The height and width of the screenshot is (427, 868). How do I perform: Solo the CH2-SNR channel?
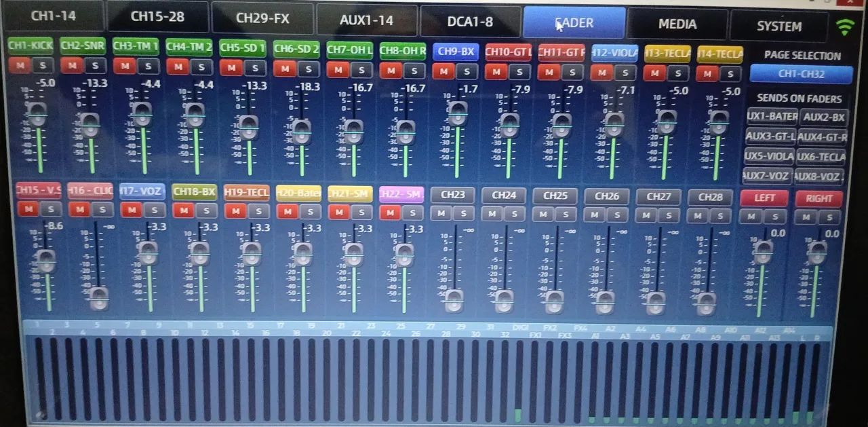(96, 66)
